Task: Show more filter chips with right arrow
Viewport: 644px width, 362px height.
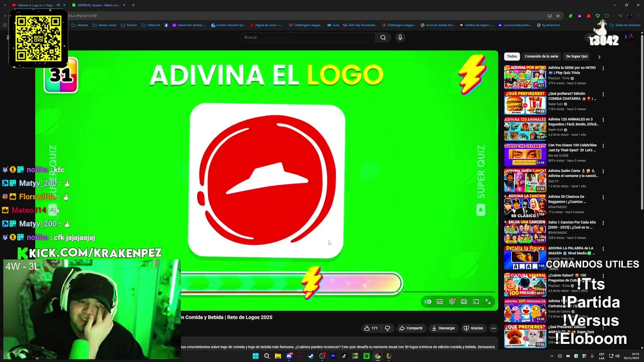Action: (599, 57)
